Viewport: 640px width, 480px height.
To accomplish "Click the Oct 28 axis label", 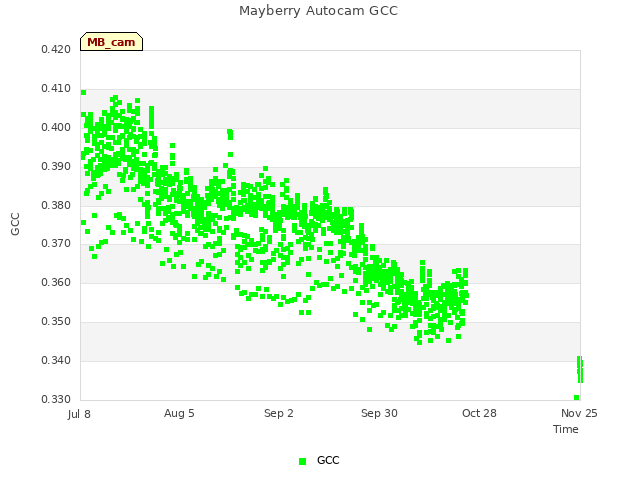I will (x=479, y=413).
